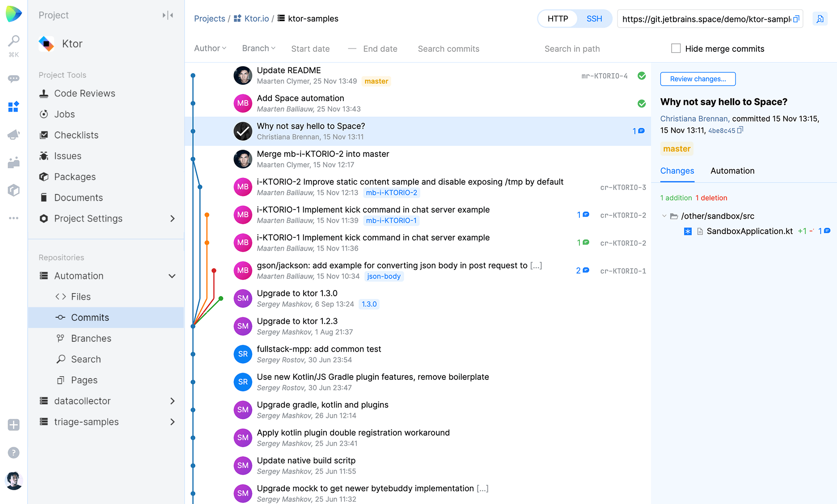Click the SR avatar on fullstack-mpp commit

243,354
